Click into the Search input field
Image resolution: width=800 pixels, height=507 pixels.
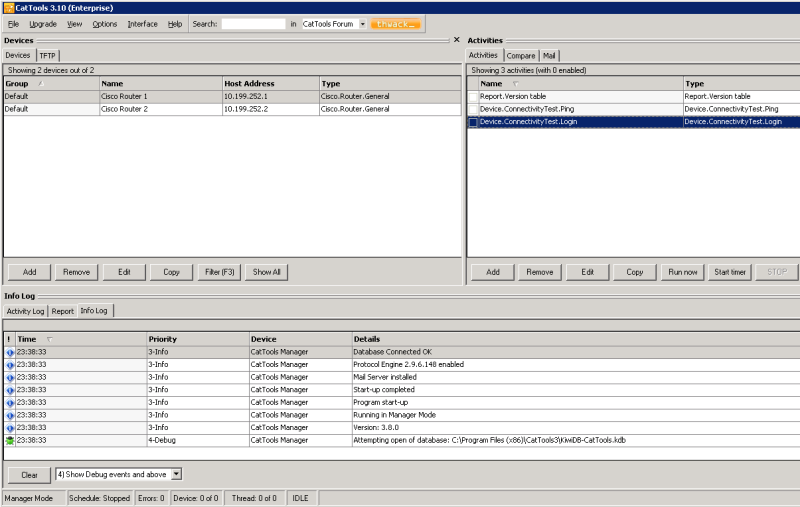point(254,24)
